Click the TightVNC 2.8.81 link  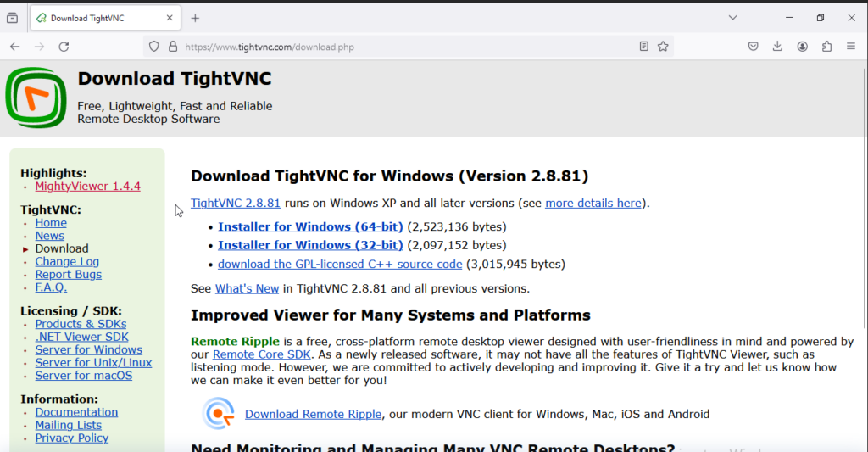(x=236, y=203)
